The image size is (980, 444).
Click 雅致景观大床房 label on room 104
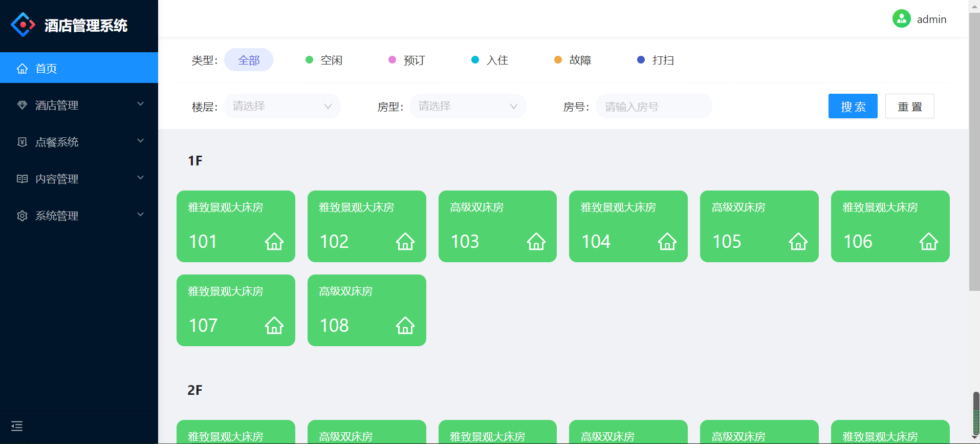pos(618,207)
